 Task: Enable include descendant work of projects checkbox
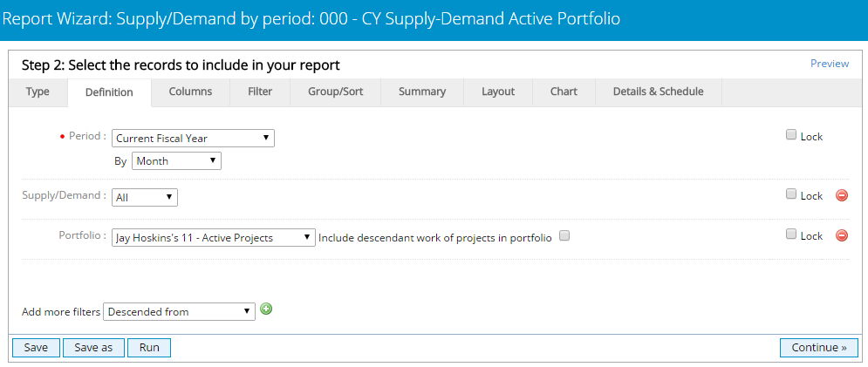pos(564,235)
